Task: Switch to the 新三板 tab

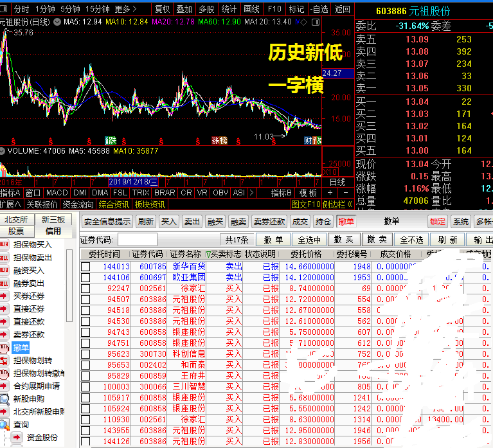Action: coord(53,219)
